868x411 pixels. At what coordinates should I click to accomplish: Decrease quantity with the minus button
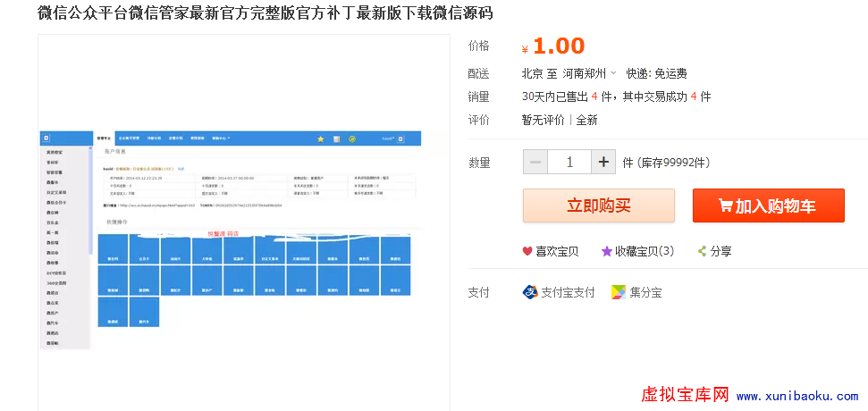[535, 162]
